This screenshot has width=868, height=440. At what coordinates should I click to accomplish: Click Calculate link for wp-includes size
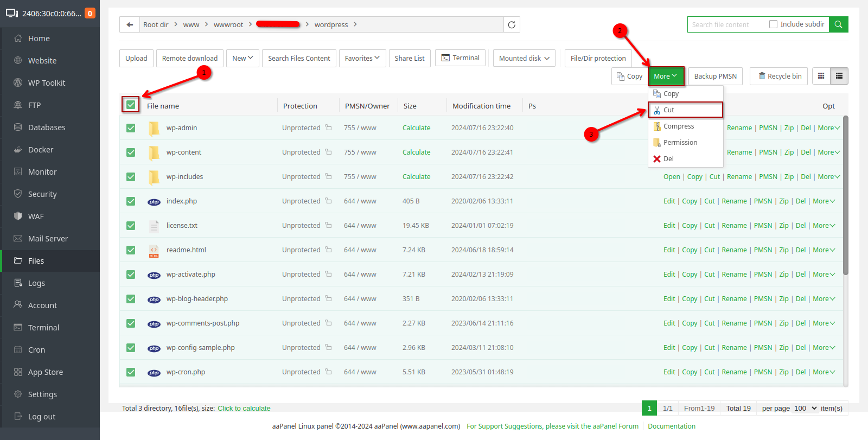coord(416,177)
